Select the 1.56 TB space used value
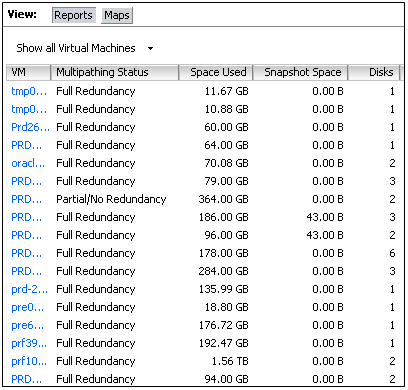 [x=230, y=361]
